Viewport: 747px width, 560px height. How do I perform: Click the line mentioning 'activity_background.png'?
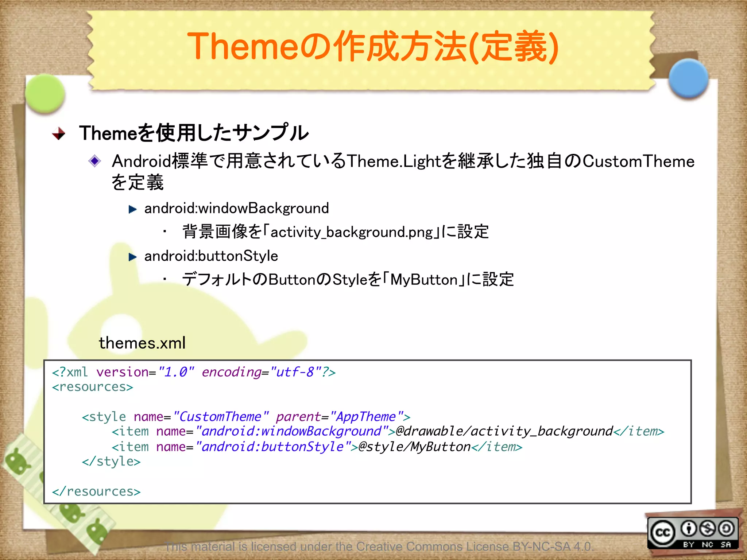click(x=336, y=232)
